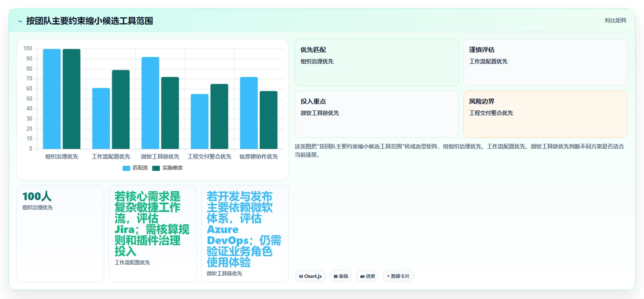Click the 实施难度 bar for 低摩擦协作优先
Viewport: 644px width, 299px height.
269,120
